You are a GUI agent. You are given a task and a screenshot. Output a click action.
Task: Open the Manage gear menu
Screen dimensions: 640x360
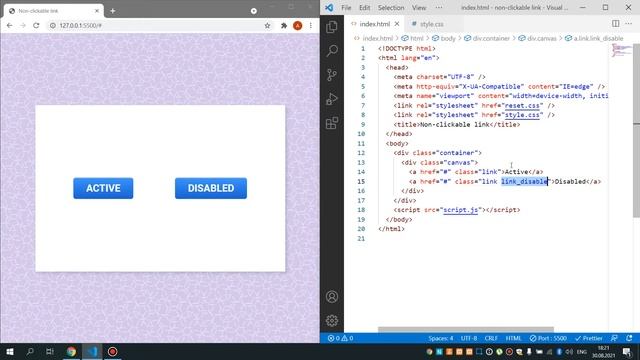332,321
